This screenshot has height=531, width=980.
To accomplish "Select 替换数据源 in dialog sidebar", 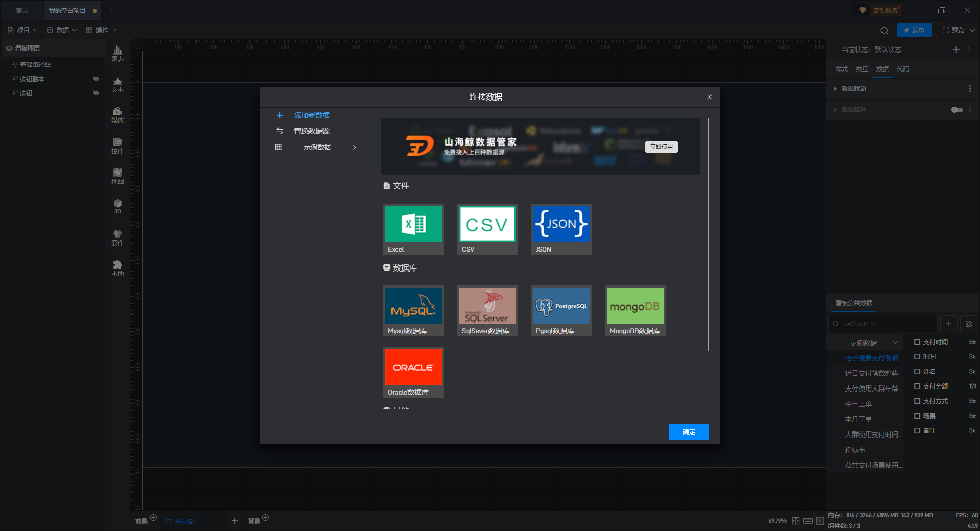I will (x=311, y=131).
